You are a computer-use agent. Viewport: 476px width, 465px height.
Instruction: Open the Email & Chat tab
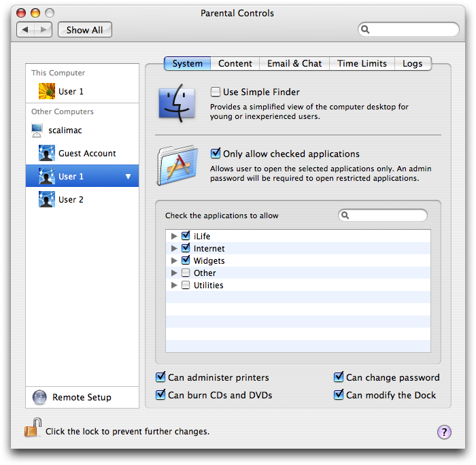[x=294, y=63]
